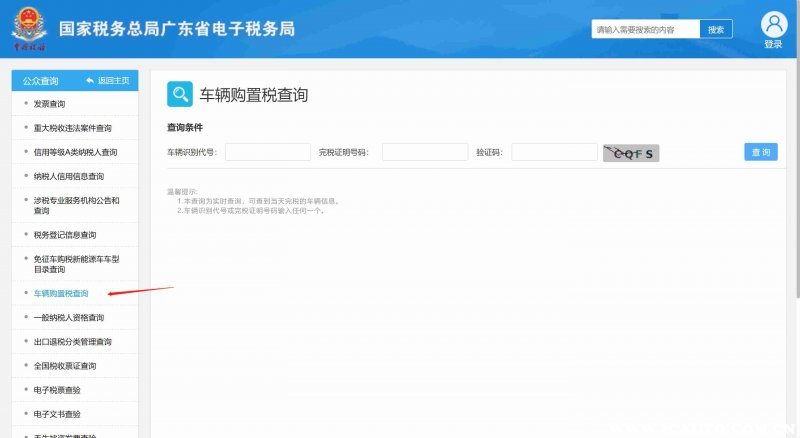Screen dimensions: 800x438
Task: Click the 车辆识别代号 input field
Action: [x=268, y=152]
